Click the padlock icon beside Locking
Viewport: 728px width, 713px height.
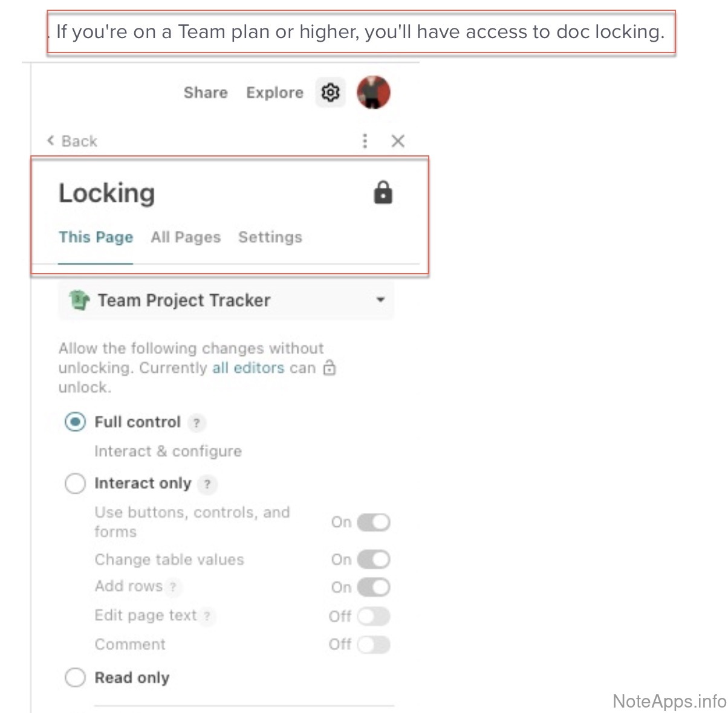pos(383,193)
